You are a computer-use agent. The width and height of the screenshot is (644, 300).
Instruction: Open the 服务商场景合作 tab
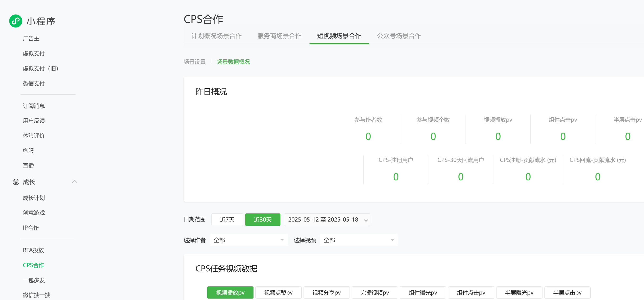(279, 36)
